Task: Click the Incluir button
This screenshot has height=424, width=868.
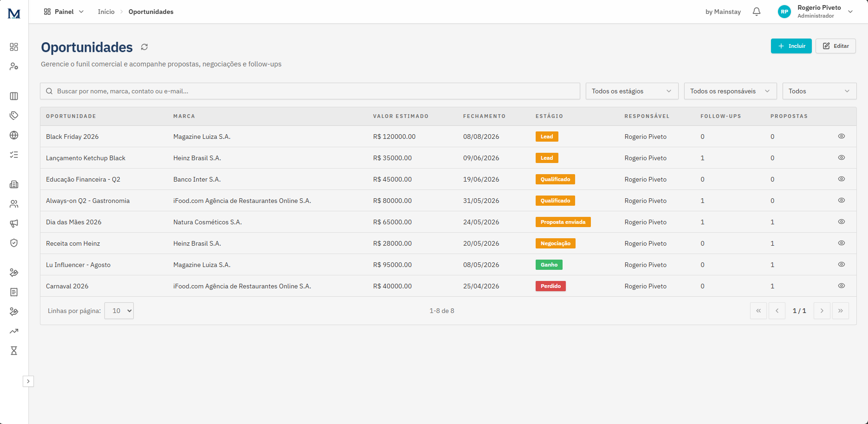Action: pyautogui.click(x=791, y=46)
